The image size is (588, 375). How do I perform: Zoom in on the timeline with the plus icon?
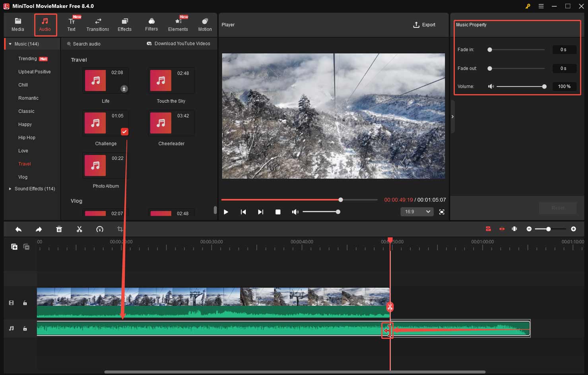pyautogui.click(x=574, y=229)
